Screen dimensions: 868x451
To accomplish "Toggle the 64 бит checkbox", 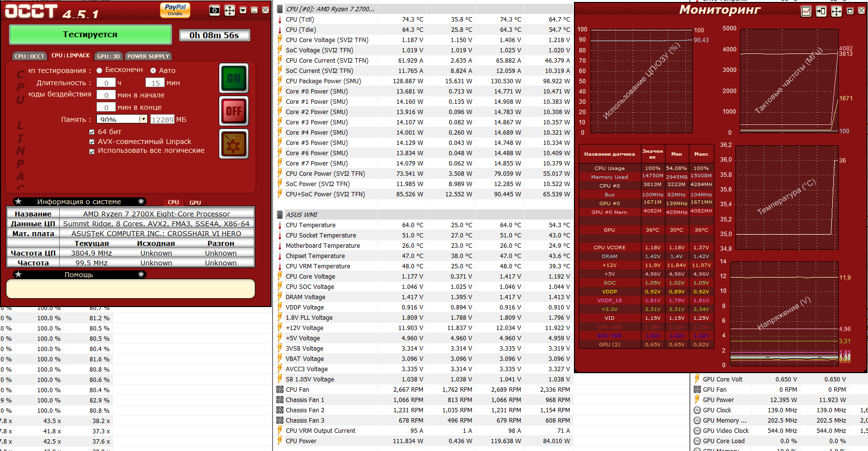I will click(92, 132).
